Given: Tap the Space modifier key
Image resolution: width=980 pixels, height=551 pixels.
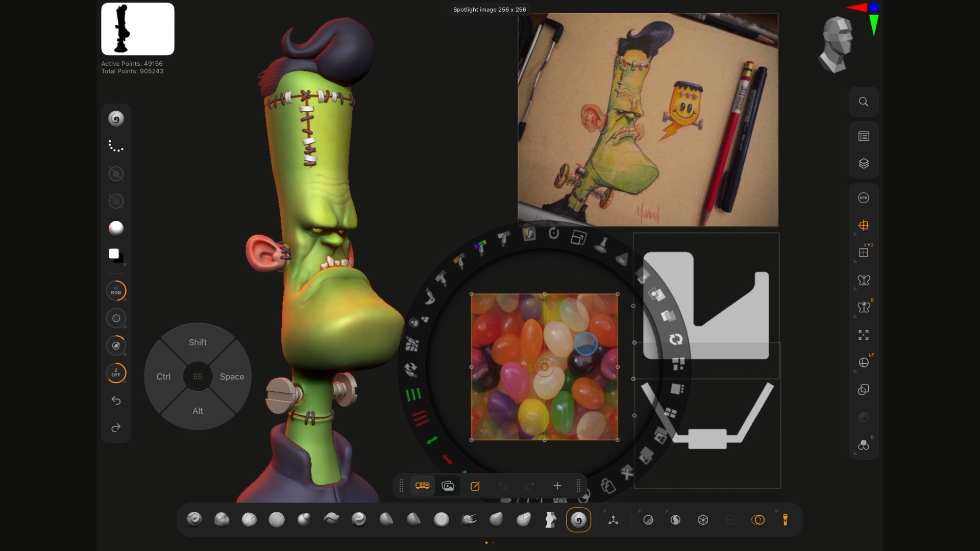Looking at the screenshot, I should click(232, 377).
